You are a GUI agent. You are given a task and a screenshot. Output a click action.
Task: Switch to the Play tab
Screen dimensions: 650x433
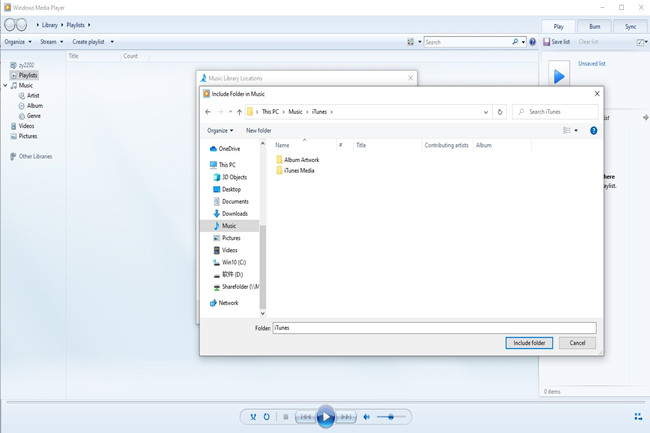coord(558,27)
